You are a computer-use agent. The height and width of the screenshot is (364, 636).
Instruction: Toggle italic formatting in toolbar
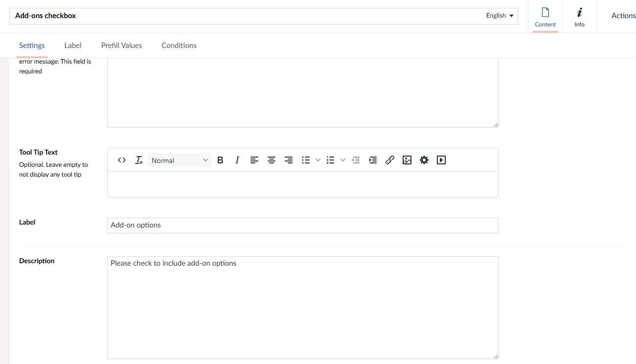coord(237,160)
